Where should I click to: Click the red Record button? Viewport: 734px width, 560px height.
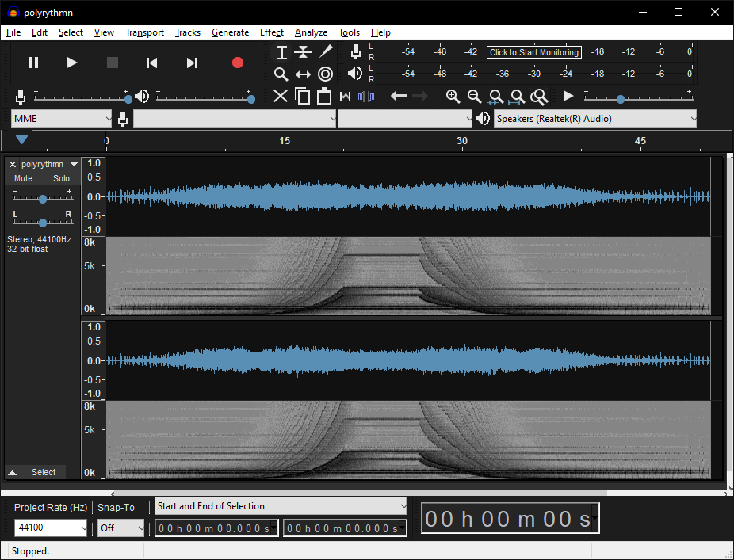(x=237, y=63)
